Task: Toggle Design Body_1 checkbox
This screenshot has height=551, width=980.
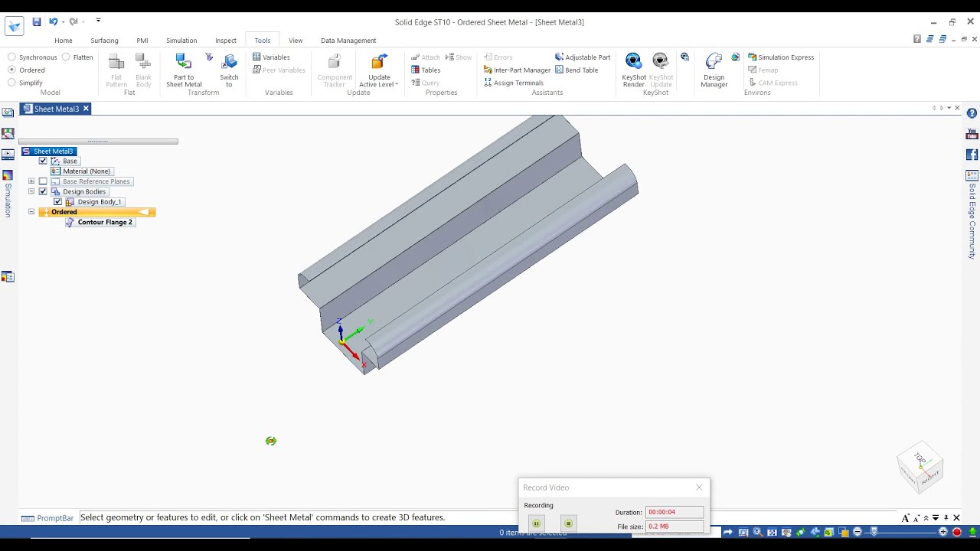Action: (57, 201)
